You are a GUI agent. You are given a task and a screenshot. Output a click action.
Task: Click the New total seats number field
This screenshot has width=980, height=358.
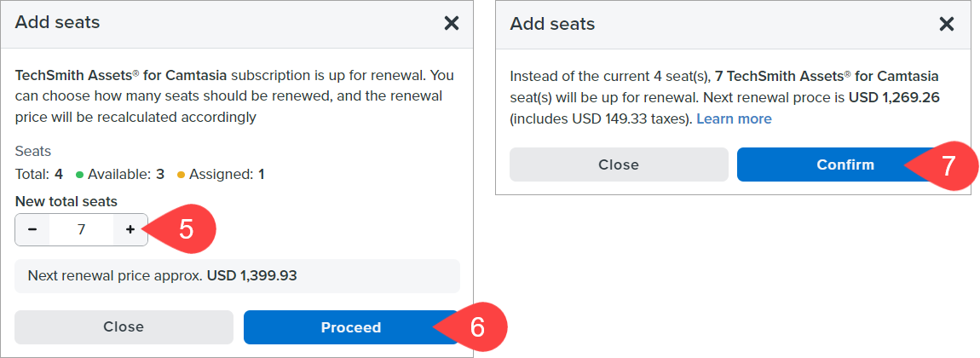coord(81,229)
